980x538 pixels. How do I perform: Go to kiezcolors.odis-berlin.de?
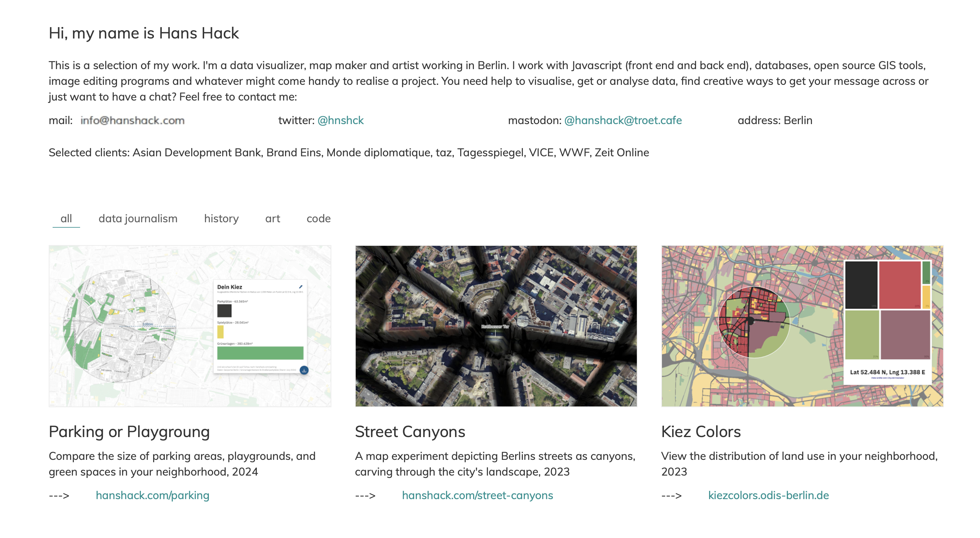(768, 495)
